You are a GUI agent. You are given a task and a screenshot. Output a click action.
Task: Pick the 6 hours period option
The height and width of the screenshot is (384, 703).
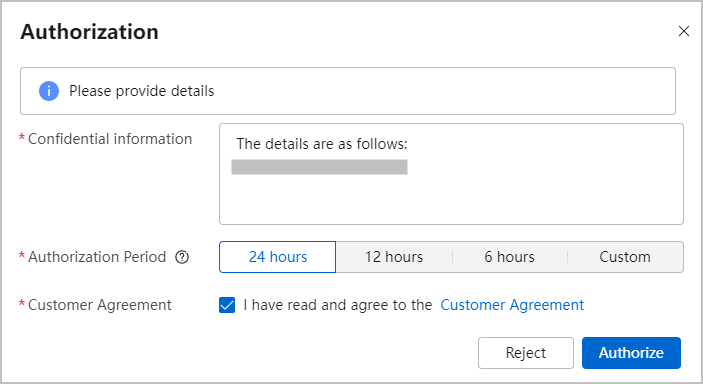(509, 257)
